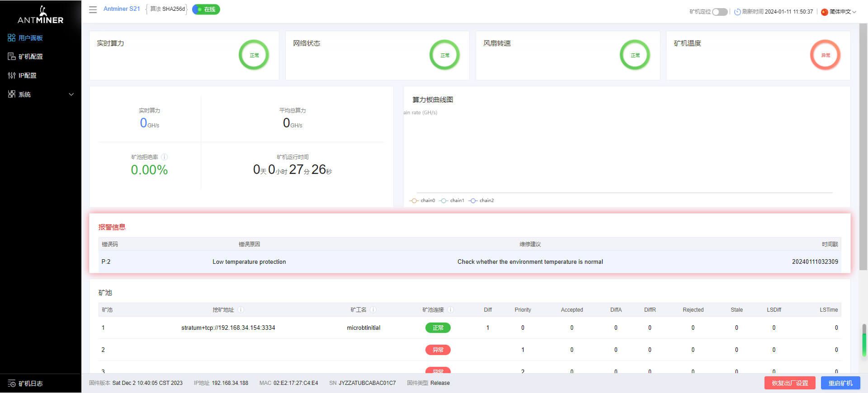
Task: Click info icon next to 挖矿地址 header
Action: [241, 310]
